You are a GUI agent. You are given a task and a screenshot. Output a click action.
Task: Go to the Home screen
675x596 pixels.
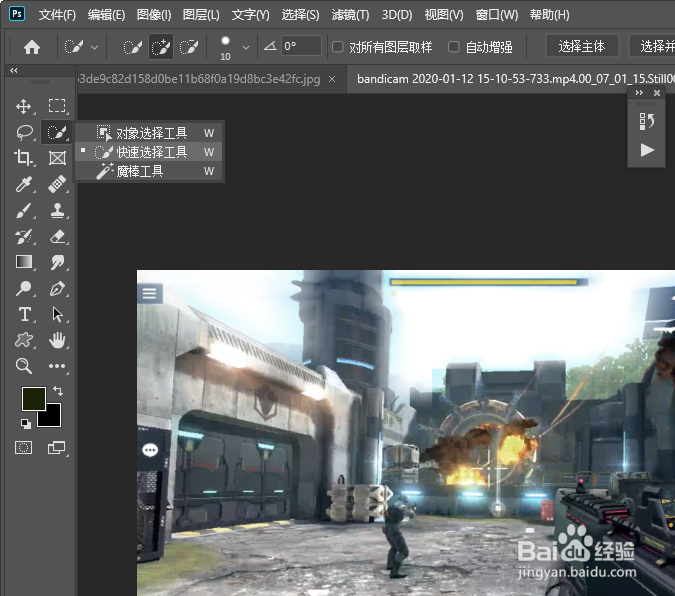[32, 47]
